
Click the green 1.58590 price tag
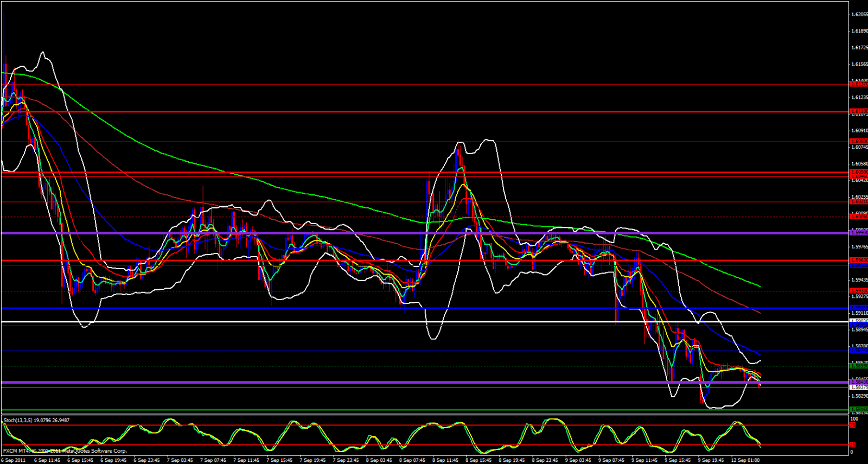coord(858,366)
